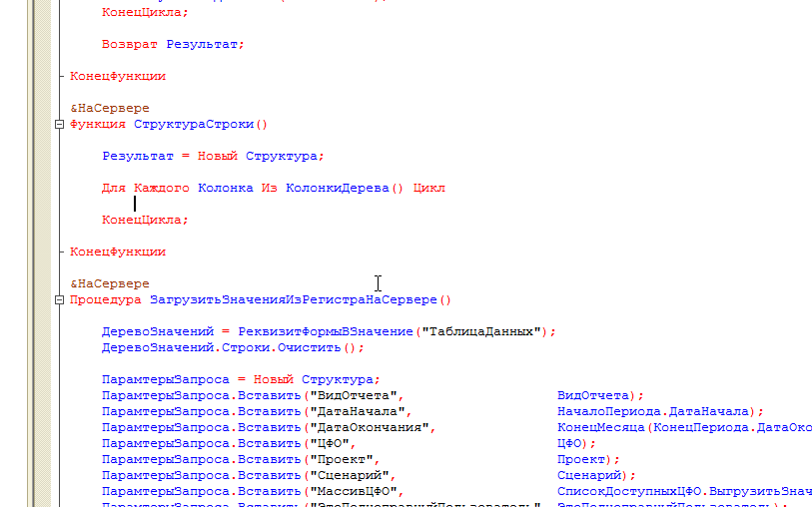This screenshot has width=812, height=507.
Task: Click the value "ВидОтчета);" in the right column
Action: coord(600,396)
